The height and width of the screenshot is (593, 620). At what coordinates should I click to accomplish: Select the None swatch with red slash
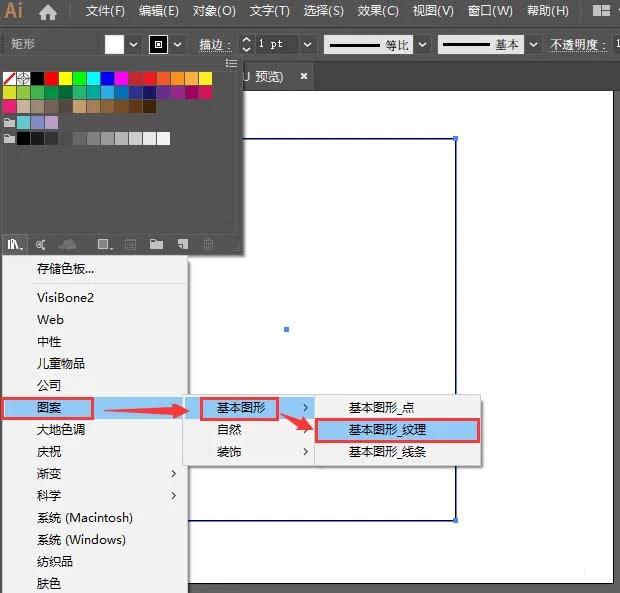coord(10,78)
